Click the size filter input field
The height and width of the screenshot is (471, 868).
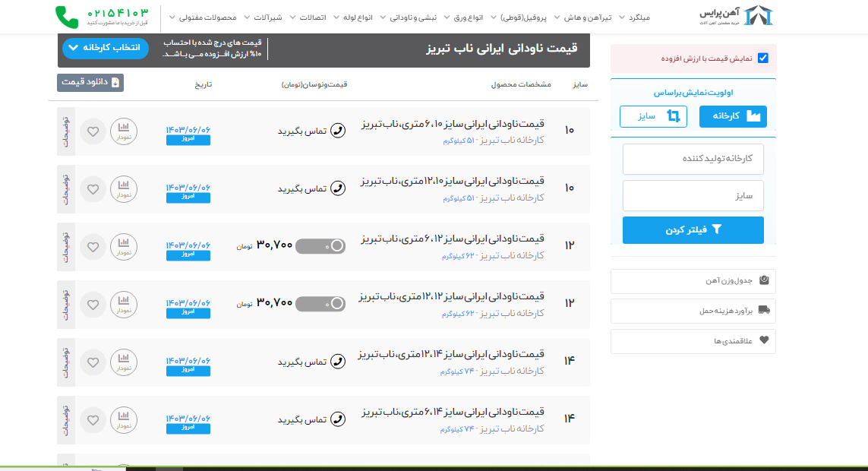click(x=693, y=195)
